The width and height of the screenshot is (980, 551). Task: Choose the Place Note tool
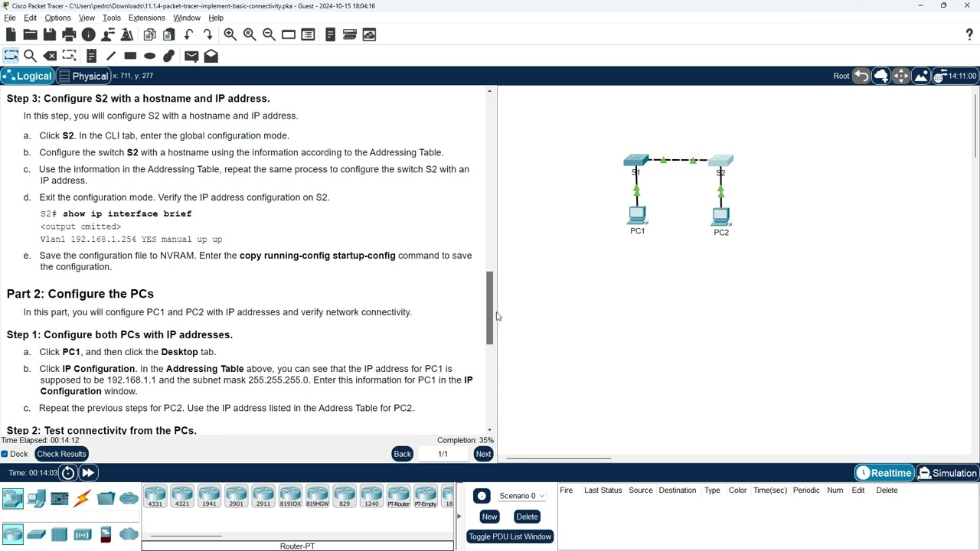click(91, 56)
